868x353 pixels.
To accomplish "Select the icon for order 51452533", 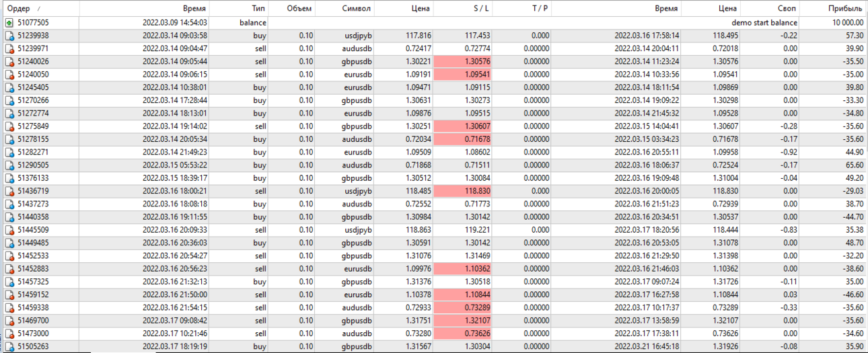I will [x=9, y=256].
